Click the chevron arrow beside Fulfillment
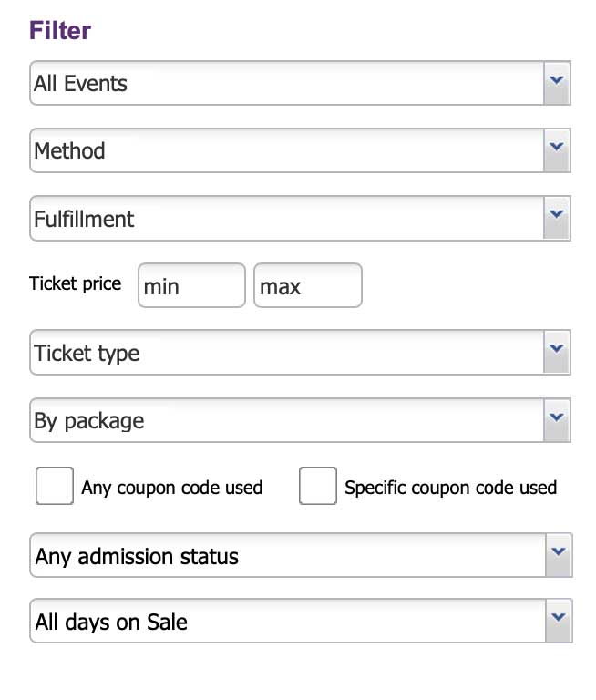Screen dimensions: 596x700 point(557,219)
